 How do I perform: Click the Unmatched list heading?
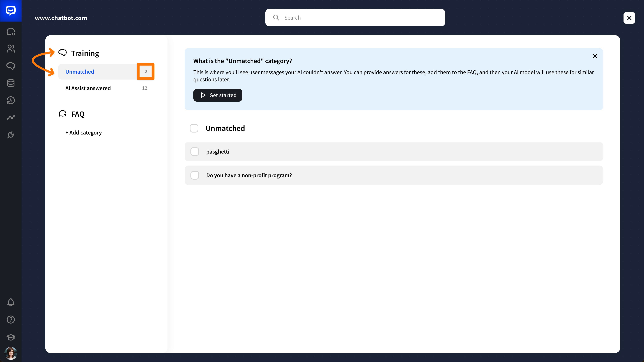[225, 128]
